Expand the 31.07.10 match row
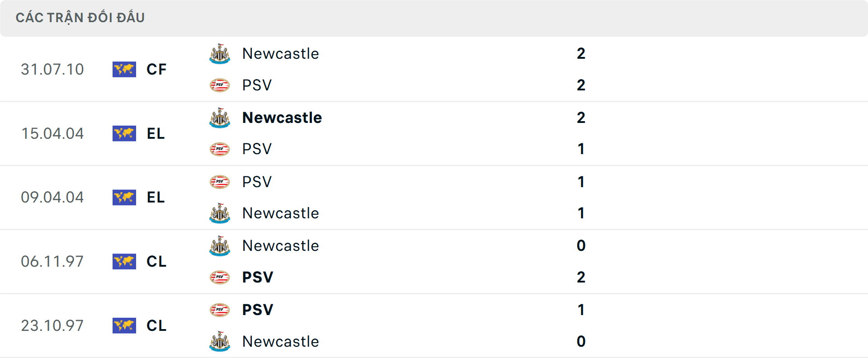The image size is (868, 358). coord(434,69)
